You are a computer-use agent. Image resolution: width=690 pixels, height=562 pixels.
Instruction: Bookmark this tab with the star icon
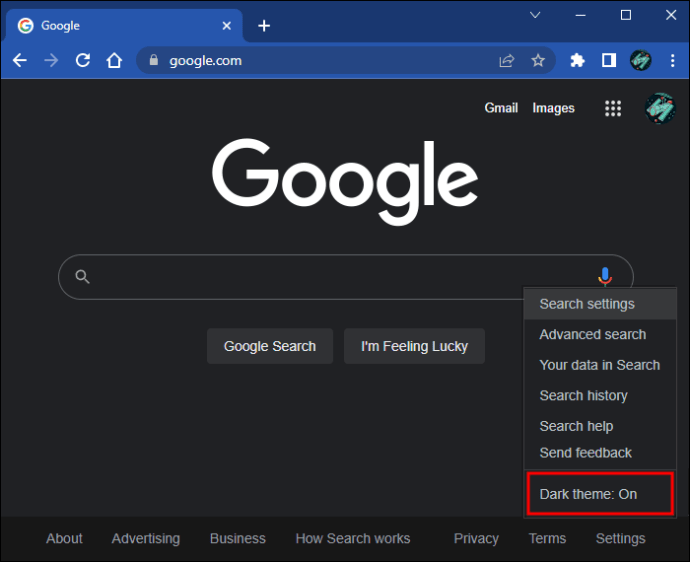(x=538, y=60)
